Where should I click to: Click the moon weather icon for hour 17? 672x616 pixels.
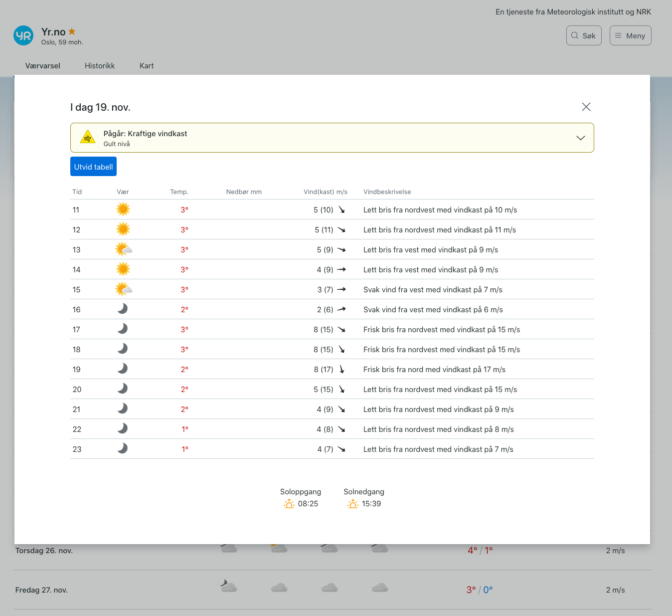coord(123,329)
